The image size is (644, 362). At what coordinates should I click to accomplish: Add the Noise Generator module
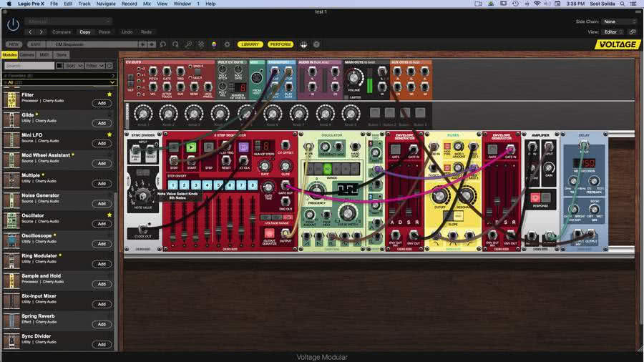[102, 204]
